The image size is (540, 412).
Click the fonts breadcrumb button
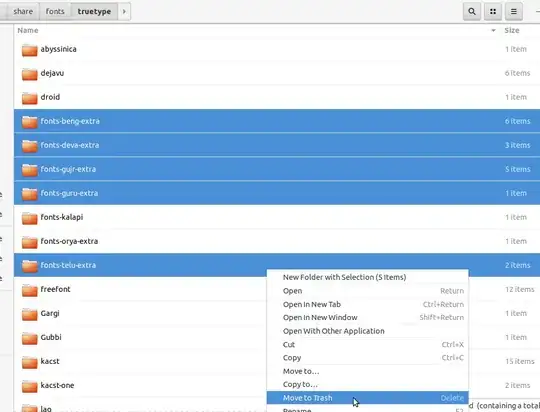pyautogui.click(x=55, y=11)
